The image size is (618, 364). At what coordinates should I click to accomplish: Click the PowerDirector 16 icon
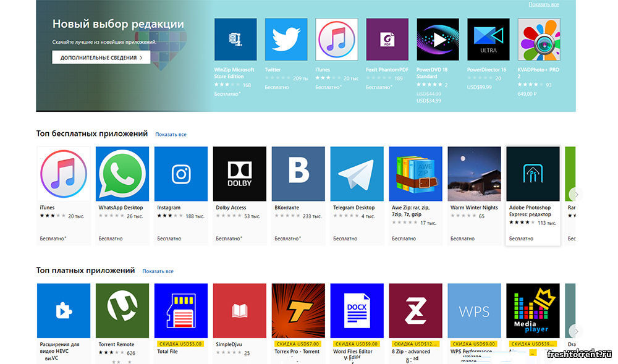(488, 40)
